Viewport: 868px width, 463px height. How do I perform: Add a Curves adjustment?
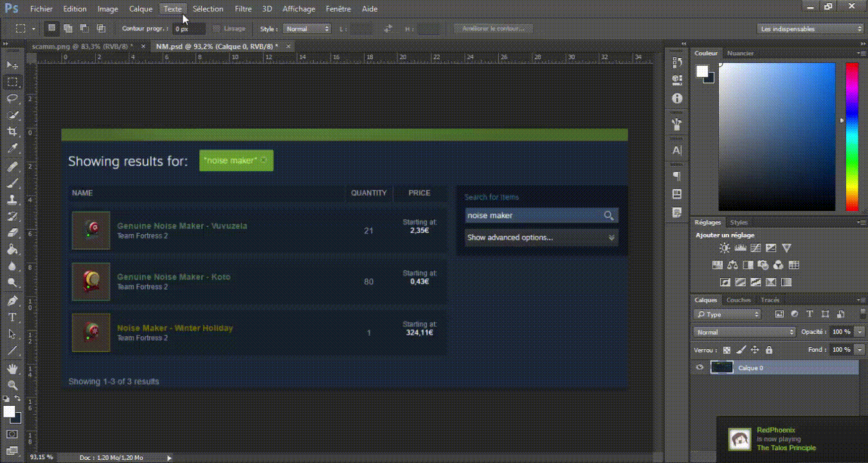(755, 248)
